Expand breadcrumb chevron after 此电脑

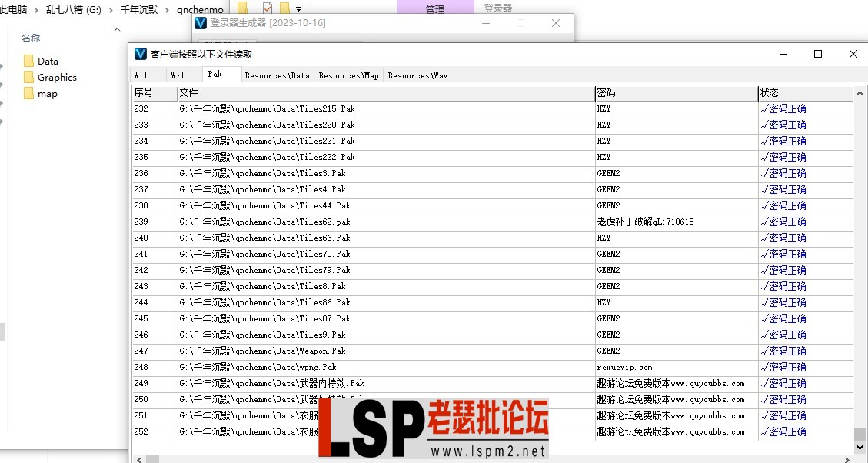pos(35,10)
